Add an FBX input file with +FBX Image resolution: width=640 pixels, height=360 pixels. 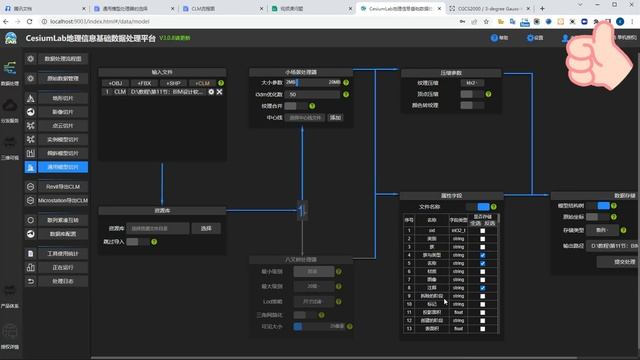[144, 83]
